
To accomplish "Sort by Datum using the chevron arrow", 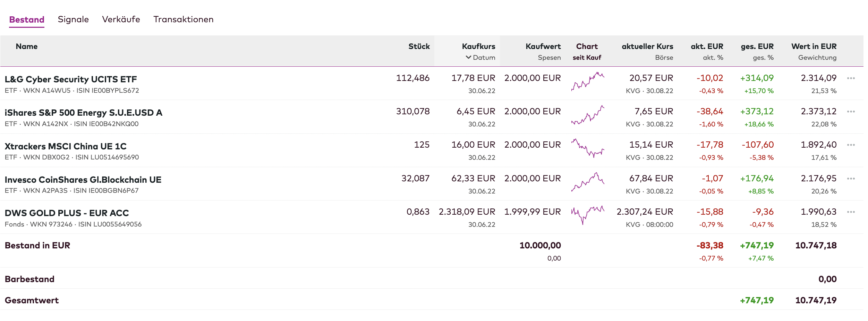I will pyautogui.click(x=468, y=57).
